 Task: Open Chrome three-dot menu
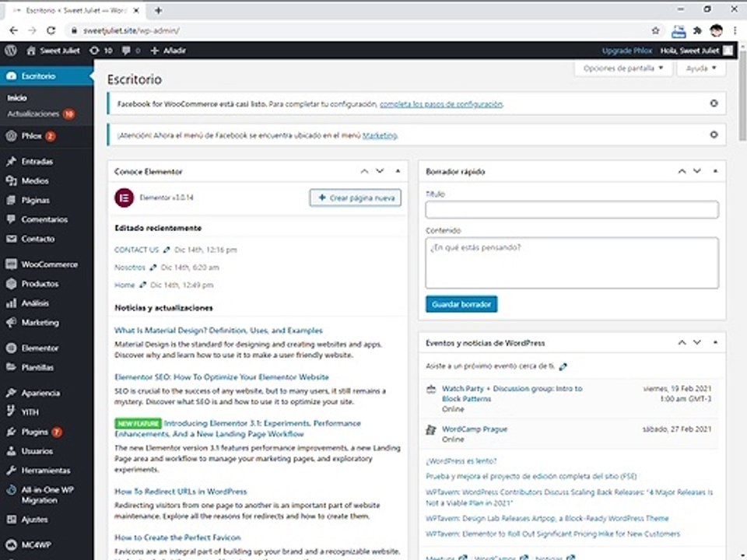point(735,30)
